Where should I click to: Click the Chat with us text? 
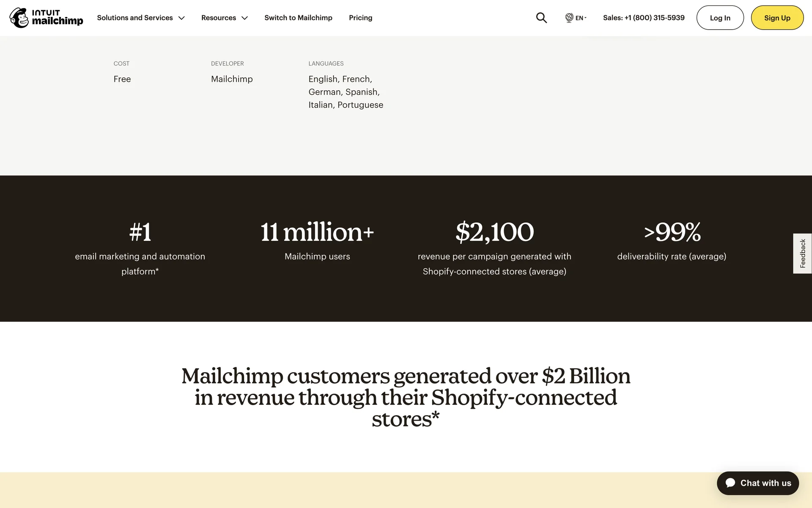tap(765, 483)
